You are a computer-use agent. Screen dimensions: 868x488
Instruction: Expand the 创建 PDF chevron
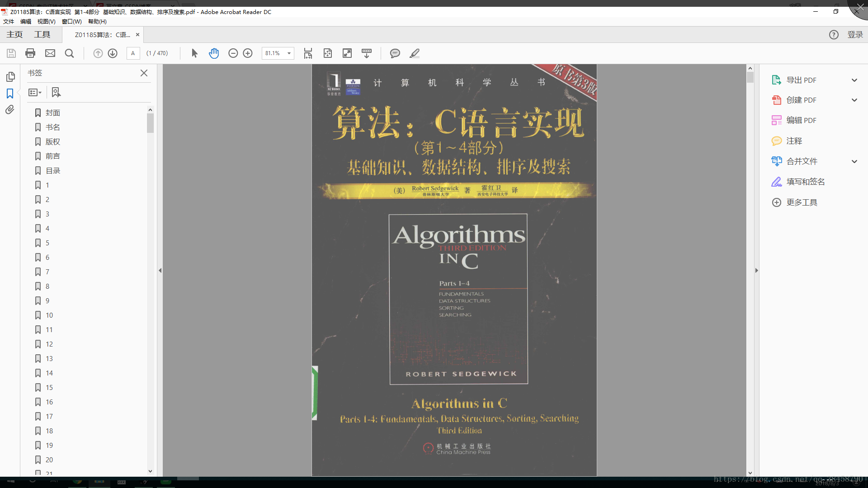(x=854, y=100)
